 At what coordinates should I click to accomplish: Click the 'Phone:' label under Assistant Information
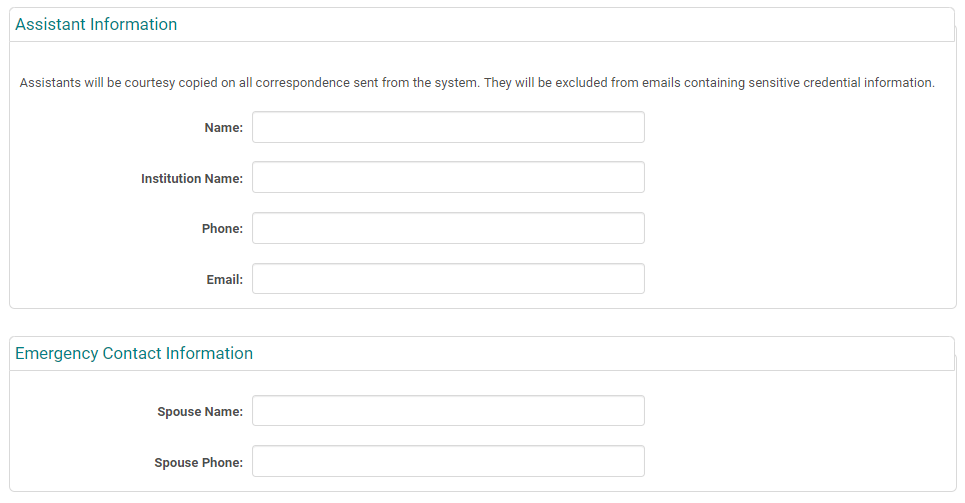pos(222,229)
